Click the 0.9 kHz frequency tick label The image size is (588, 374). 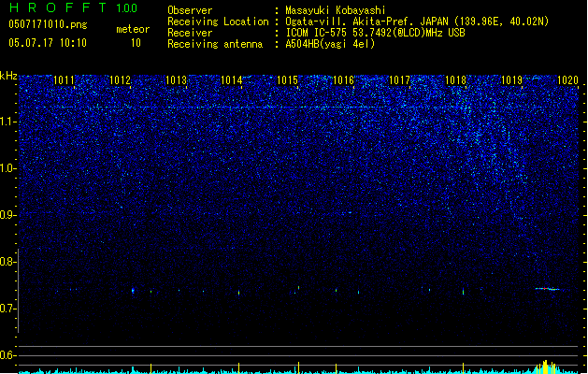point(7,215)
